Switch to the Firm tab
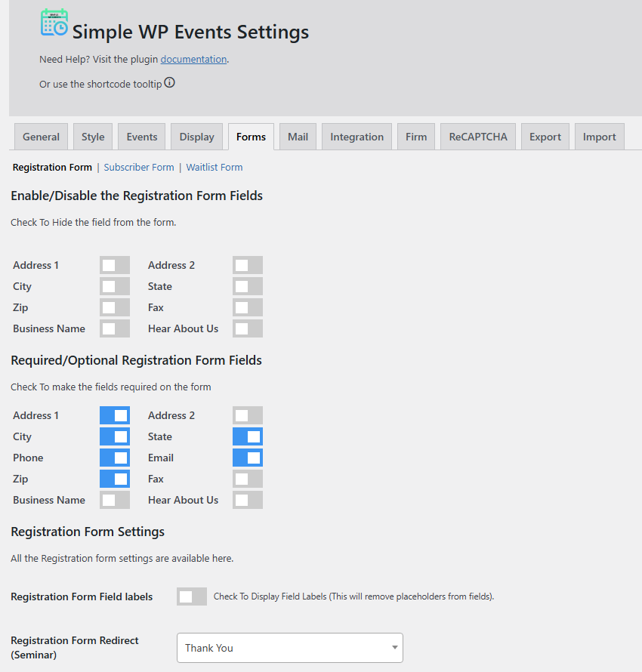 coord(416,137)
